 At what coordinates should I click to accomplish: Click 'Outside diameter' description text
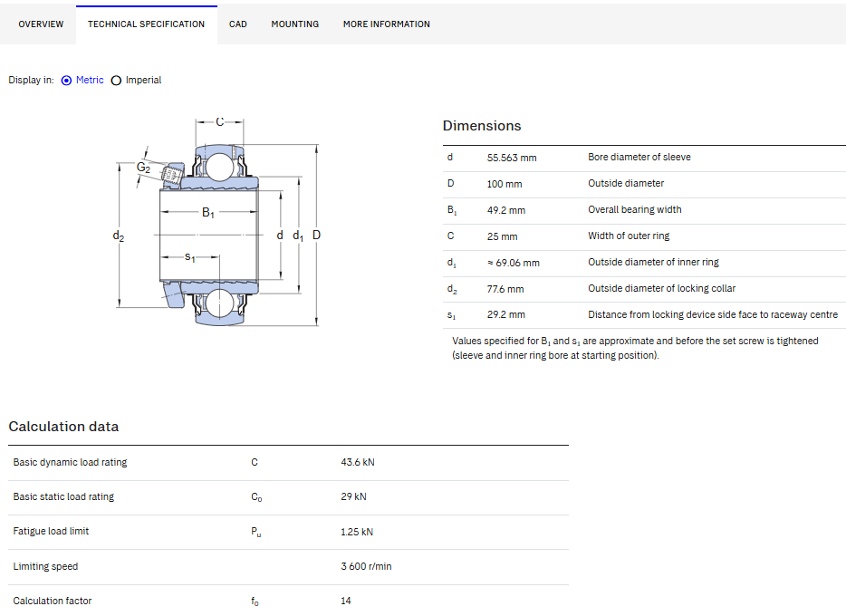(x=626, y=183)
